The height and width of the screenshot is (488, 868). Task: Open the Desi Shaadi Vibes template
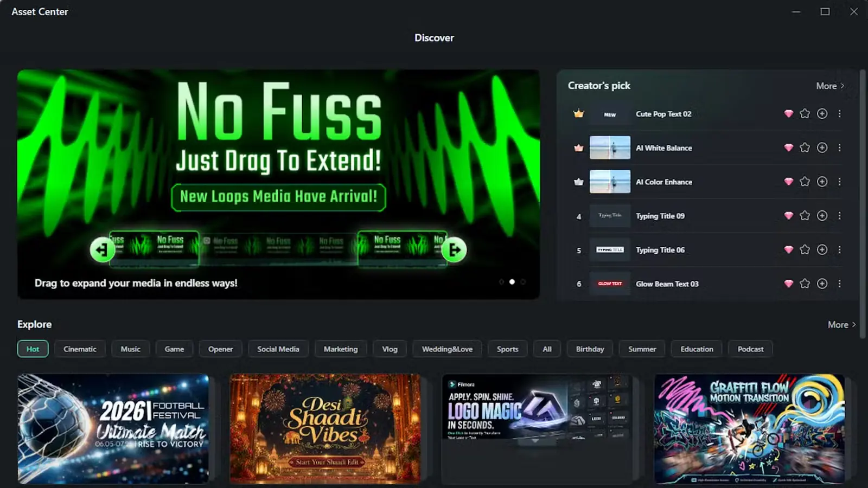click(325, 428)
